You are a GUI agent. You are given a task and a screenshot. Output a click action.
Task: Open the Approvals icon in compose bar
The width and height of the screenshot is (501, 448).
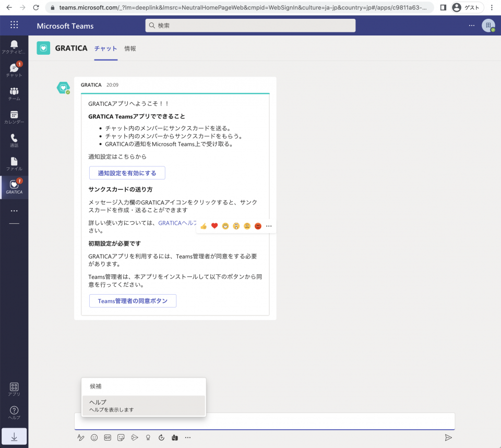(161, 438)
